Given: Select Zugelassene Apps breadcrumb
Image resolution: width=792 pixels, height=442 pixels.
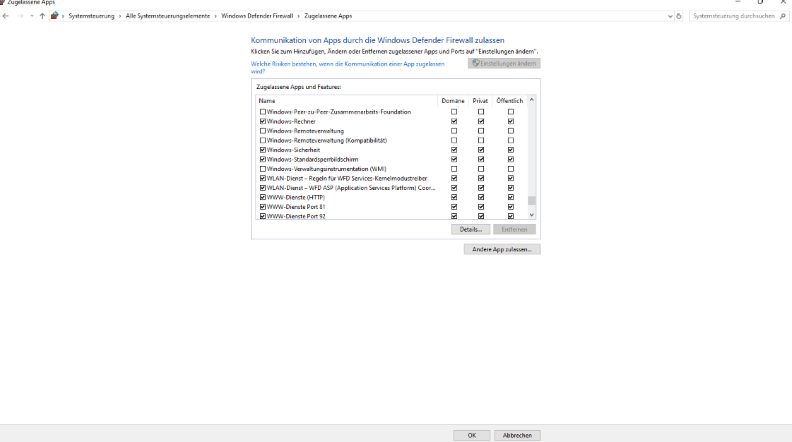Looking at the screenshot, I should (328, 16).
